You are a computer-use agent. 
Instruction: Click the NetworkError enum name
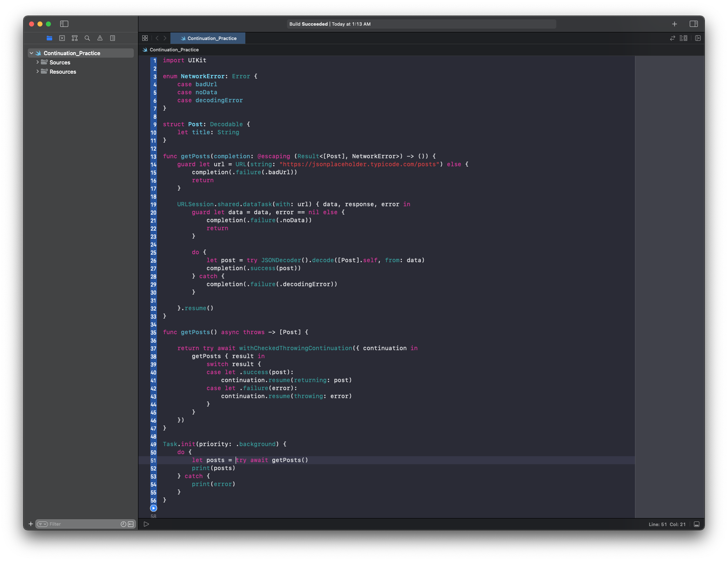click(203, 76)
